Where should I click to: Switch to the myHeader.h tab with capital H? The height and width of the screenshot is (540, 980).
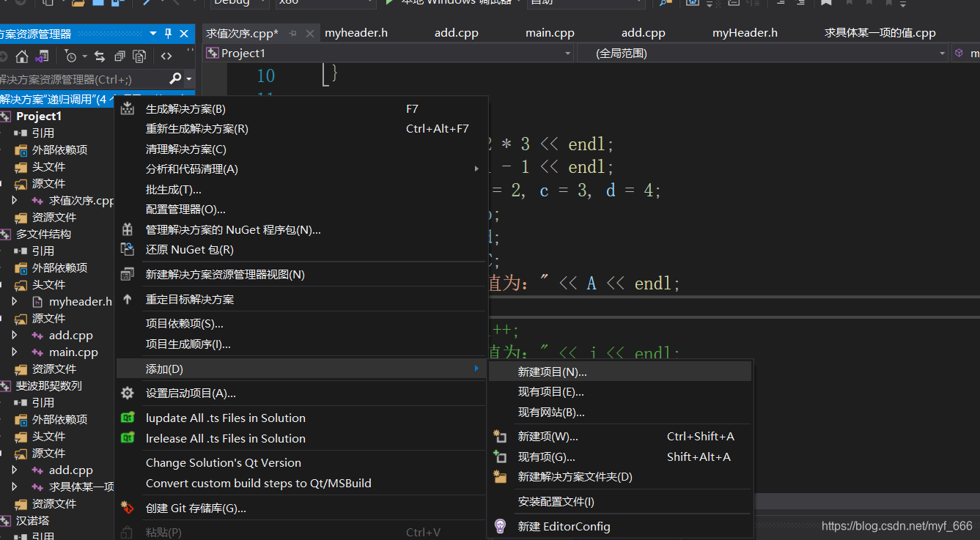(745, 33)
